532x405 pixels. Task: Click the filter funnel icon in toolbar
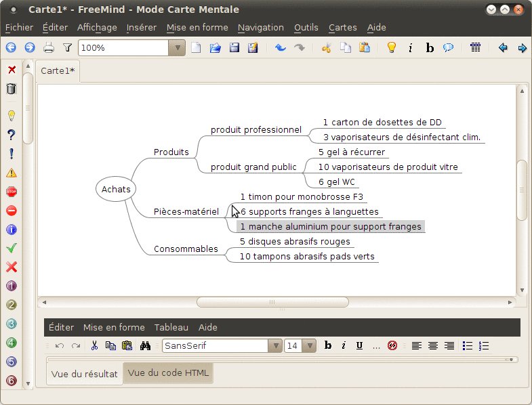[68, 48]
